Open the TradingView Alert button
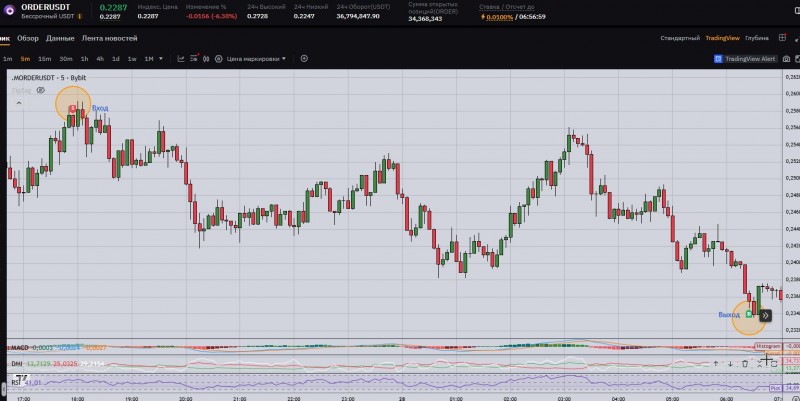 coord(745,59)
